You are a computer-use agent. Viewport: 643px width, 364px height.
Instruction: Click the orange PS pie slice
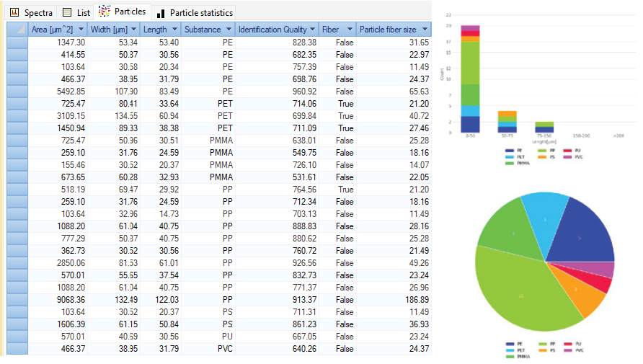(578, 290)
